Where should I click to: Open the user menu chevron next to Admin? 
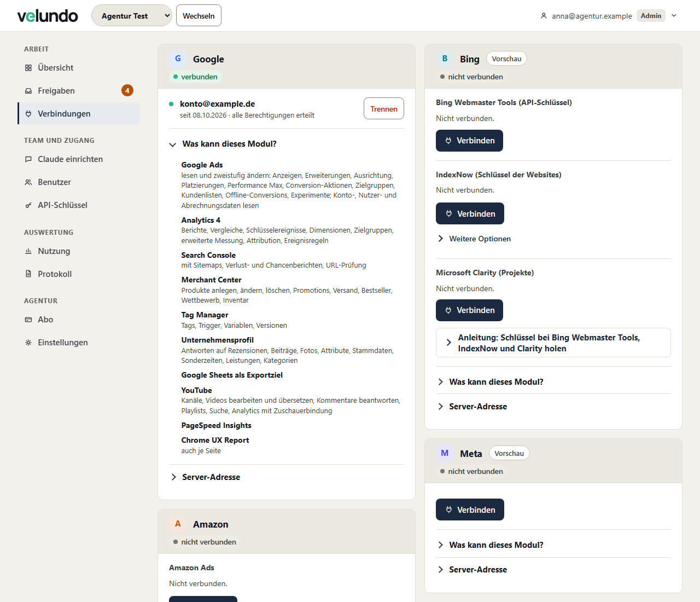click(674, 16)
